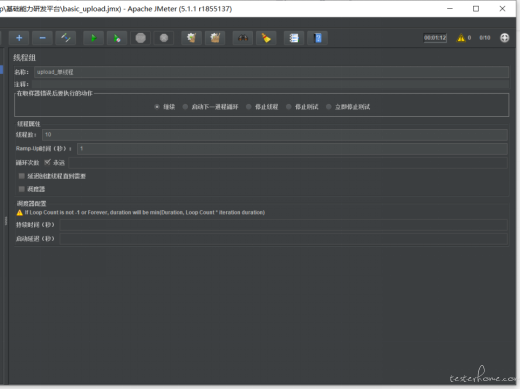Start the test with green Run icon
The height and width of the screenshot is (389, 521).
point(94,38)
